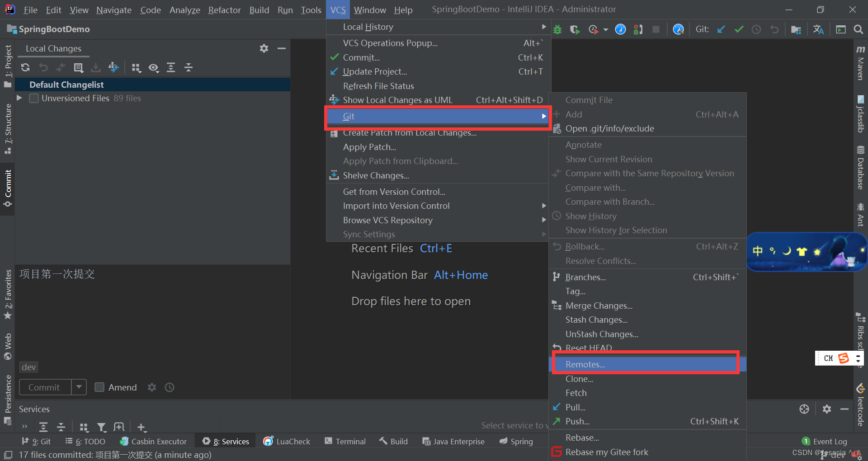Screen dimensions: 868x461
Task: Click Shelve Changes... menu entry
Action: pos(438,175)
